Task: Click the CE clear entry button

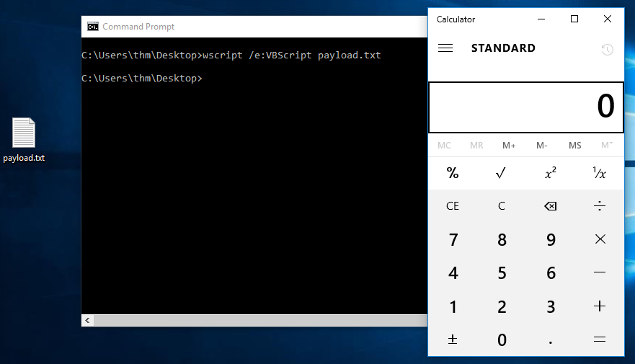Action: coord(453,206)
